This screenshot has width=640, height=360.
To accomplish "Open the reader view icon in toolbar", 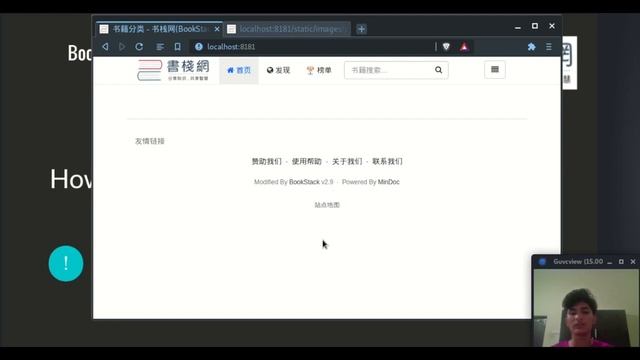I will [160, 47].
